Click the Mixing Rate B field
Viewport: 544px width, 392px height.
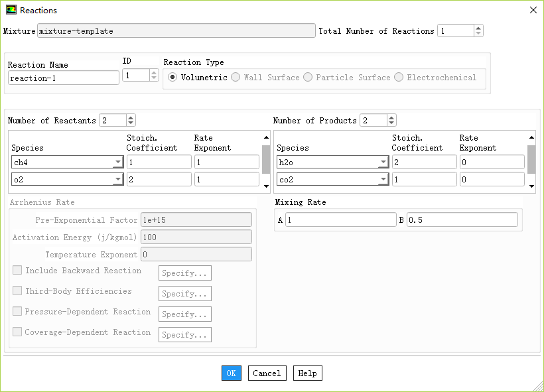462,220
